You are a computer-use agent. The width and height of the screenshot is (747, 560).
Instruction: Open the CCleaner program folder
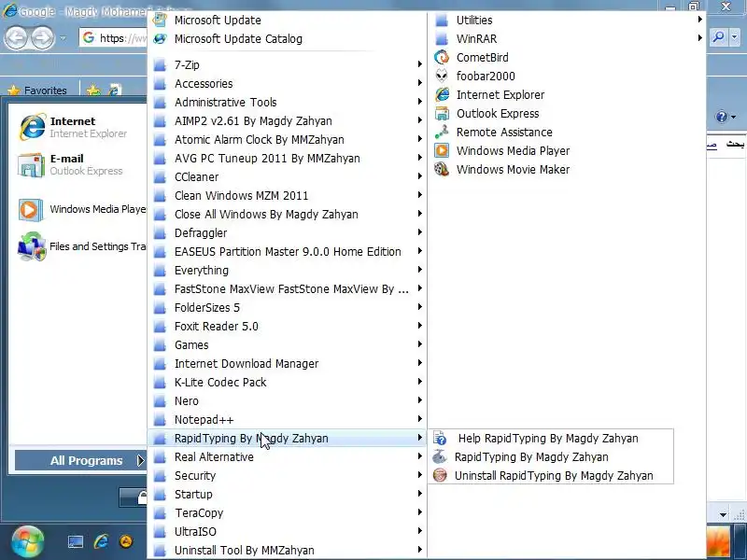[288, 176]
